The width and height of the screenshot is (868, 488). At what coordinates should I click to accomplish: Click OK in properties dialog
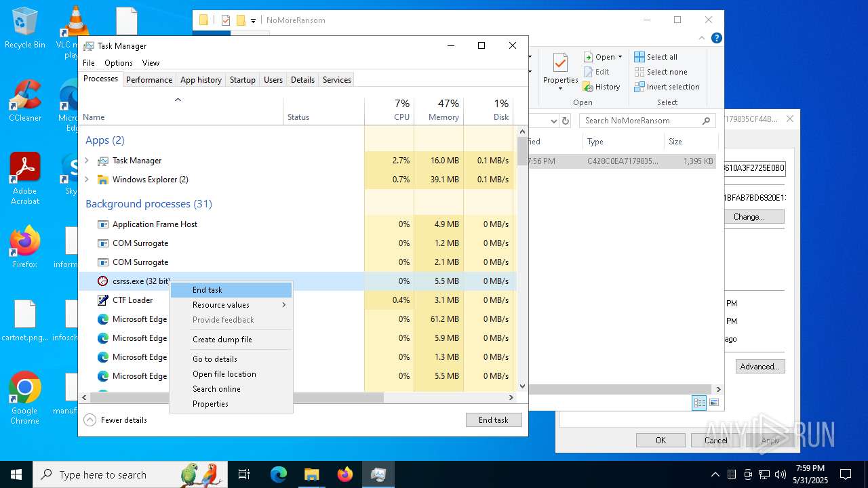pos(660,441)
